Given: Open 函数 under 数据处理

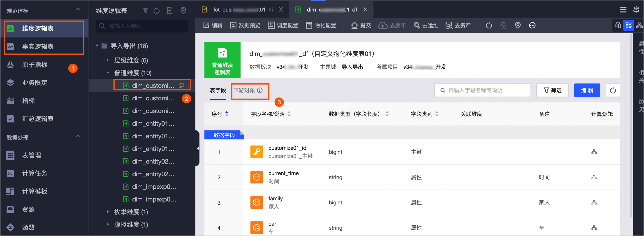Looking at the screenshot, I should [28, 227].
